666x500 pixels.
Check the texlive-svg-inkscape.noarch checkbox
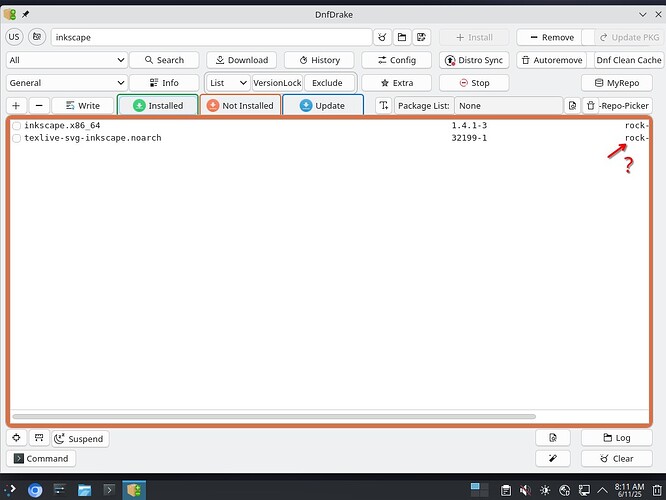pyautogui.click(x=17, y=138)
